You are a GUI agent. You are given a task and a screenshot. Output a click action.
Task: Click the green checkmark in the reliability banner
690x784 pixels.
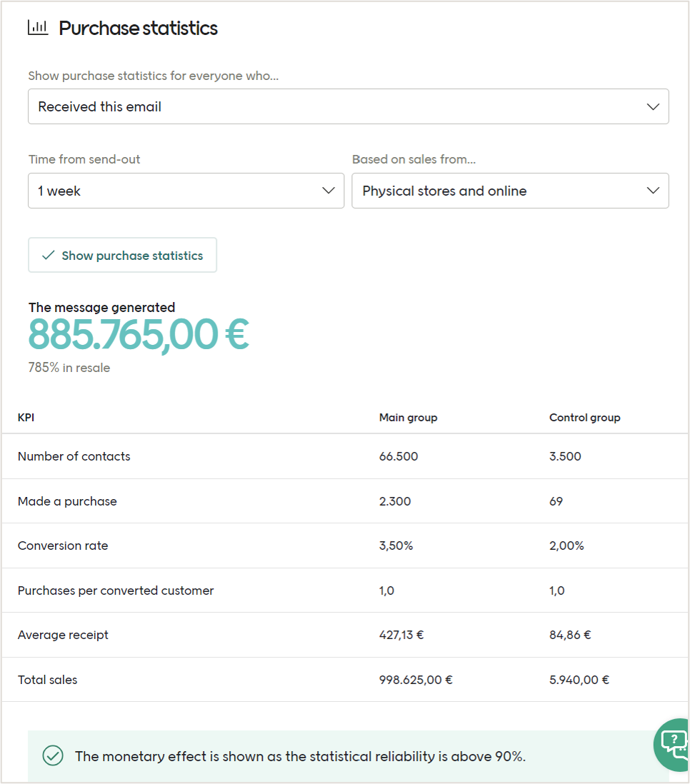click(52, 755)
